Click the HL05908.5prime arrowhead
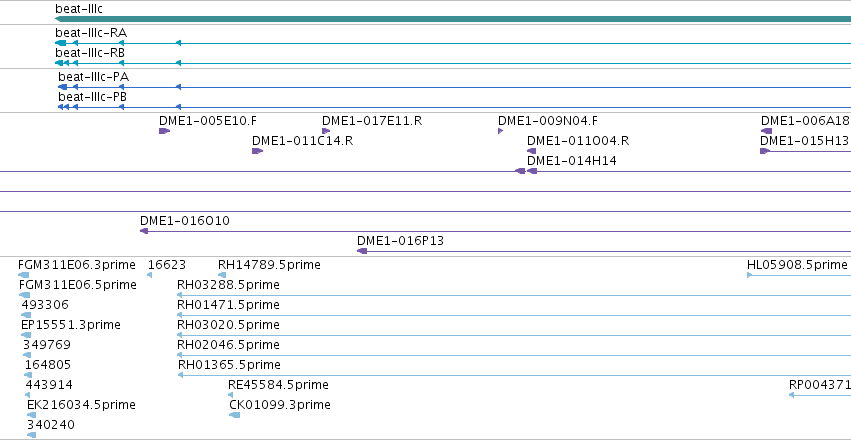 pyautogui.click(x=750, y=275)
